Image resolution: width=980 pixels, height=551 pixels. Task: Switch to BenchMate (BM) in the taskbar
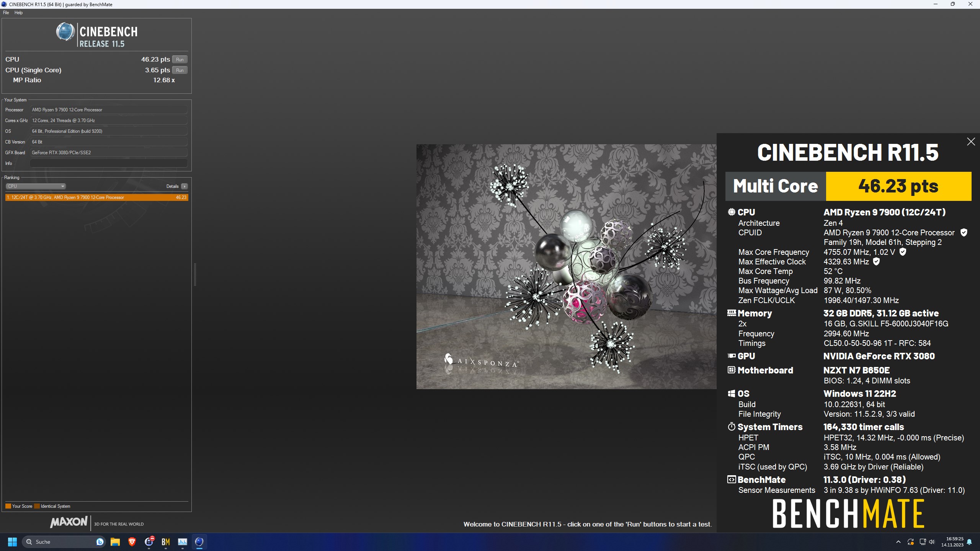tap(166, 542)
